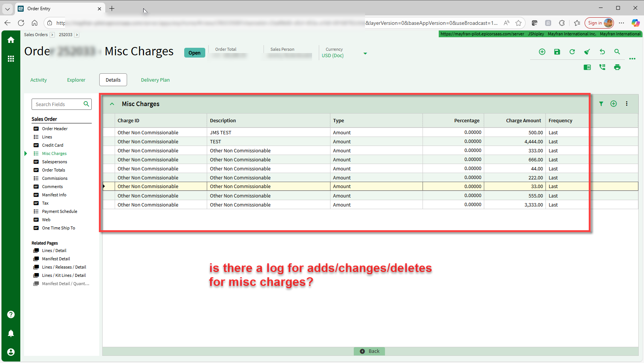The height and width of the screenshot is (363, 644).
Task: Select the Order Entry browser tab
Action: pyautogui.click(x=60, y=9)
